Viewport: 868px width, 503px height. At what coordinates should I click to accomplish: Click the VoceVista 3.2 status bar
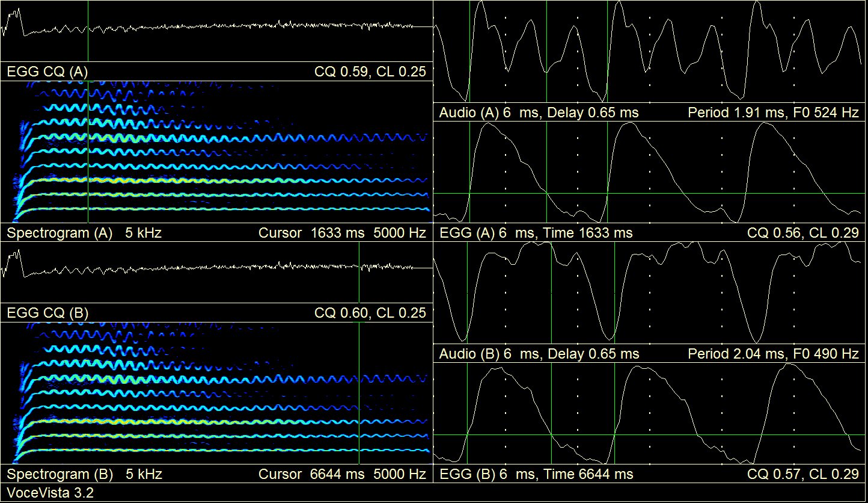point(50,493)
